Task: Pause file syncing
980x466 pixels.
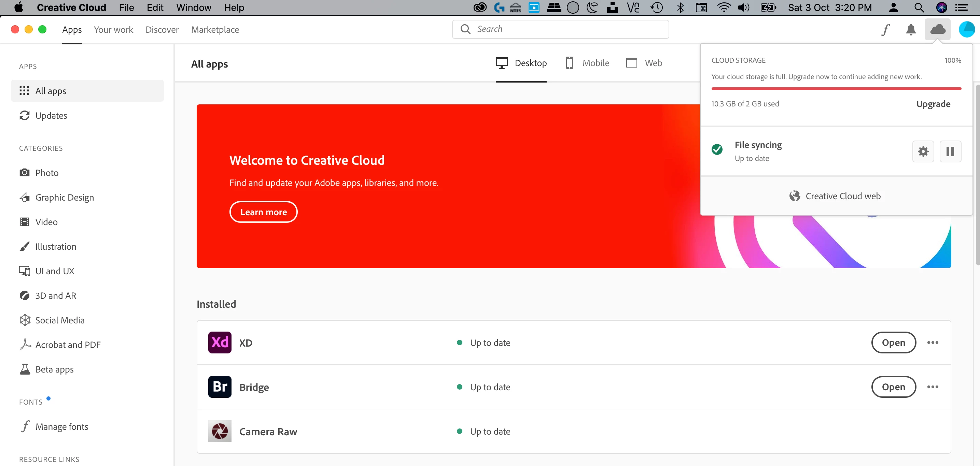Action: (x=950, y=151)
